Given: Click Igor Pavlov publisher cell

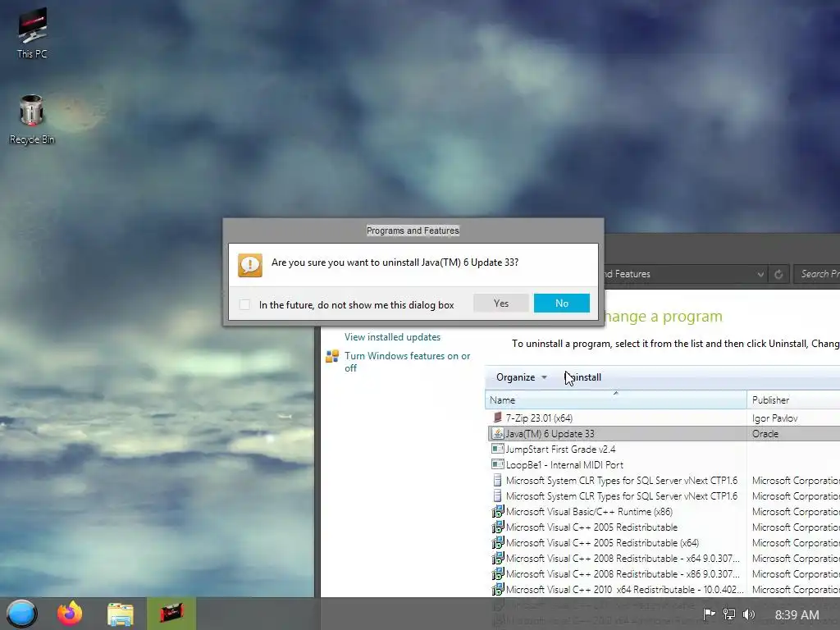Looking at the screenshot, I should point(774,418).
